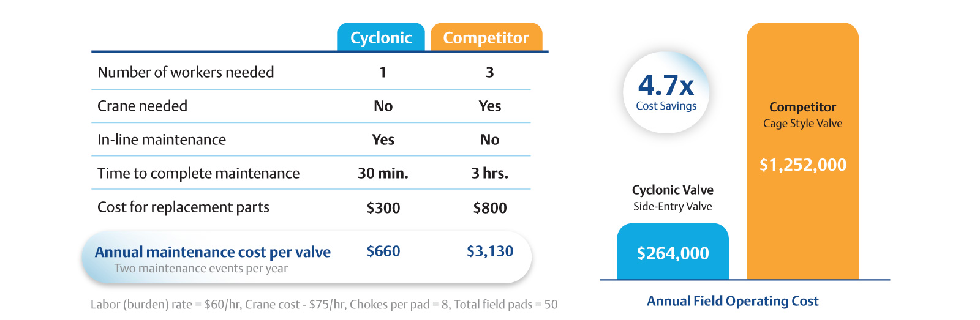Select Time to complete maintenance row label
Viewport: 980px width, 320px height.
click(198, 173)
